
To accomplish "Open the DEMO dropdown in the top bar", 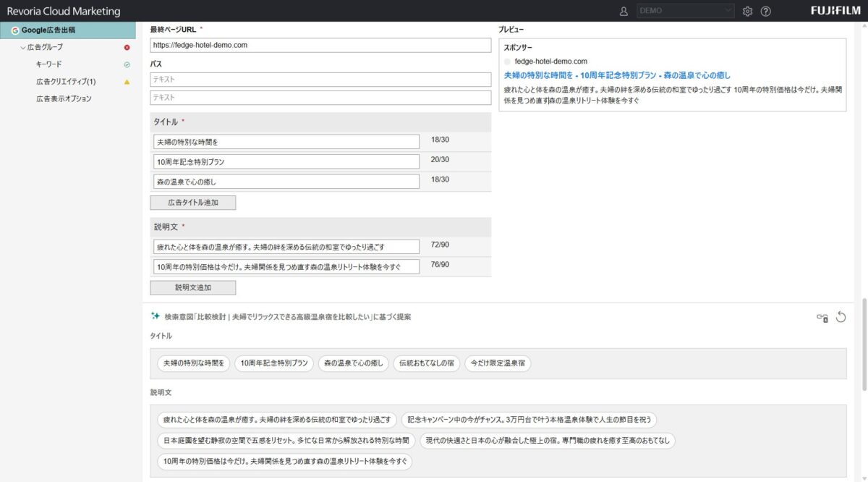I will [x=685, y=11].
